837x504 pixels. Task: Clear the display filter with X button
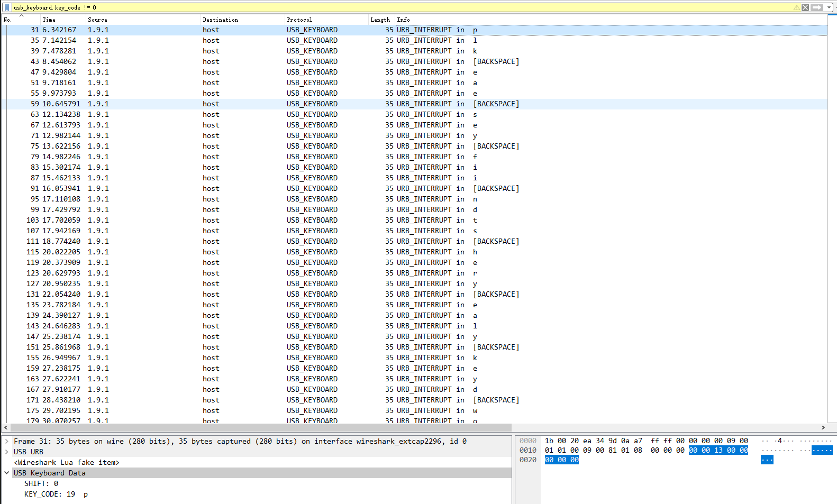805,7
